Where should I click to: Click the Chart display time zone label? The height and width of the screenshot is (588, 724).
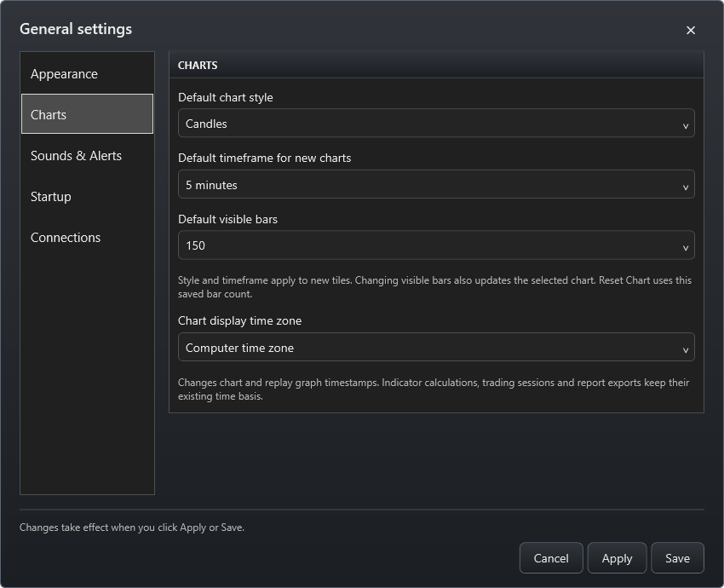click(239, 320)
